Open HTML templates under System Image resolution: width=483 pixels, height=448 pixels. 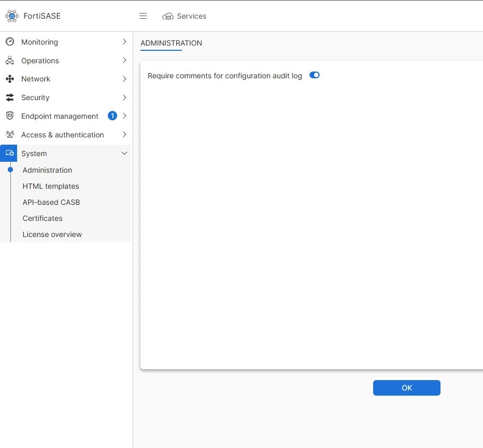coord(51,186)
